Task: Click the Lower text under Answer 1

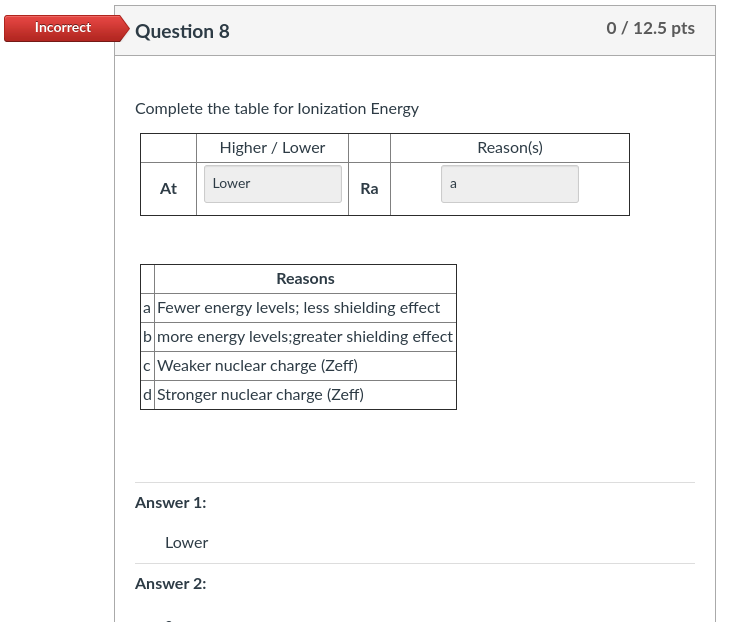Action: 186,543
